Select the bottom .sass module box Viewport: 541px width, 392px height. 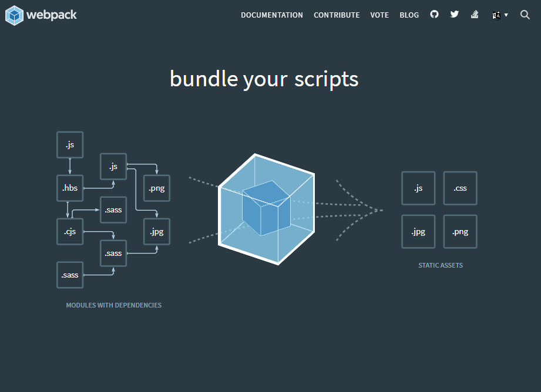pyautogui.click(x=70, y=275)
